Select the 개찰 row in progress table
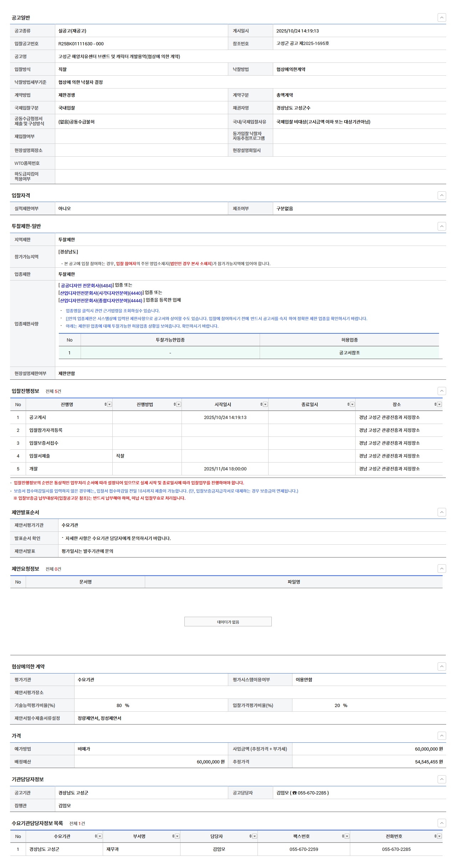 pos(34,469)
